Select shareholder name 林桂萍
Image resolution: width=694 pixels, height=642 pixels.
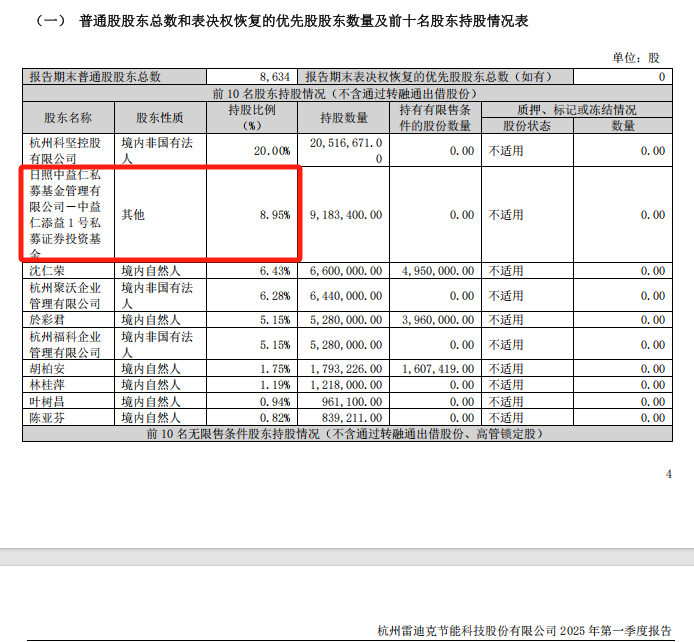coord(47,384)
